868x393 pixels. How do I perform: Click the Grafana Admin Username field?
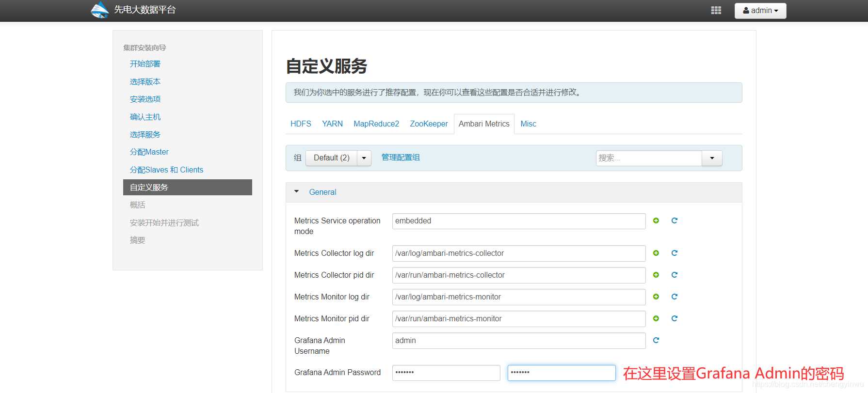tap(519, 341)
